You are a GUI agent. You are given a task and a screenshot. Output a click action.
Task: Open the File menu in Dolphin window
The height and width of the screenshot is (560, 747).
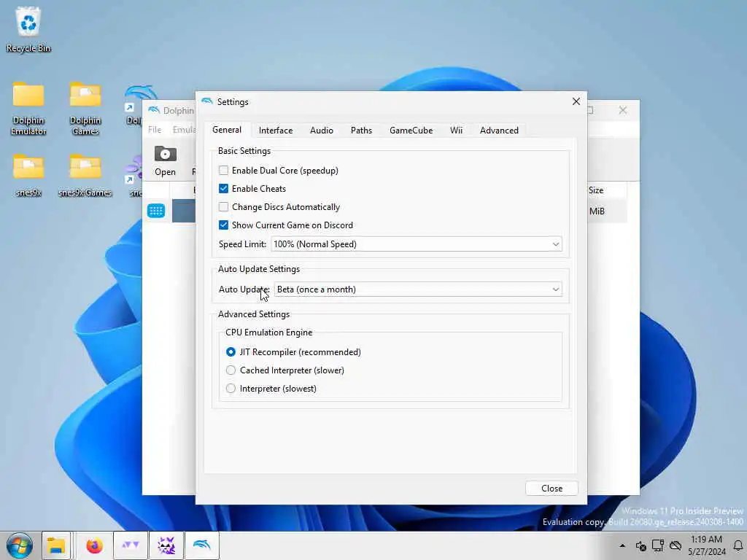(155, 130)
